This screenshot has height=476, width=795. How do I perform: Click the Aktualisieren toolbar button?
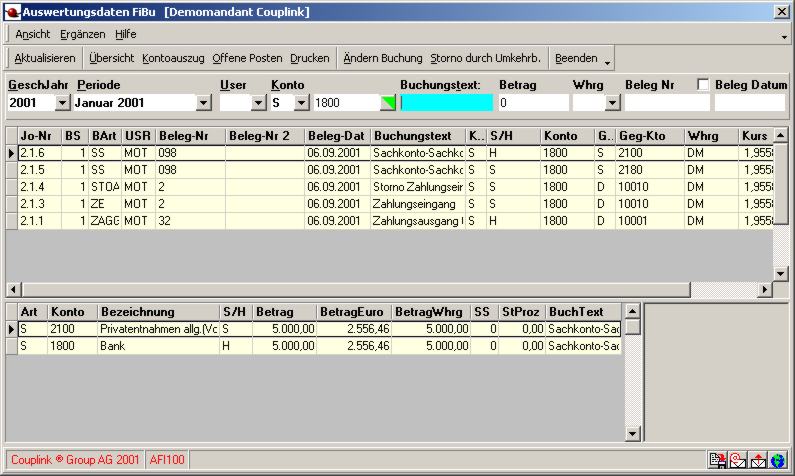[x=44, y=58]
